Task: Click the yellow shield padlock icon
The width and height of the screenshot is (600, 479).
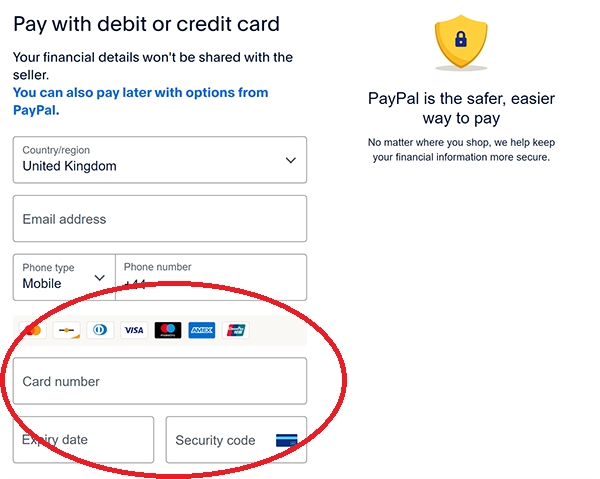Action: point(461,42)
